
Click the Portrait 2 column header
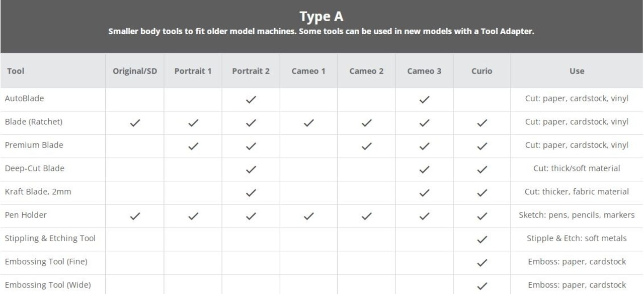251,71
